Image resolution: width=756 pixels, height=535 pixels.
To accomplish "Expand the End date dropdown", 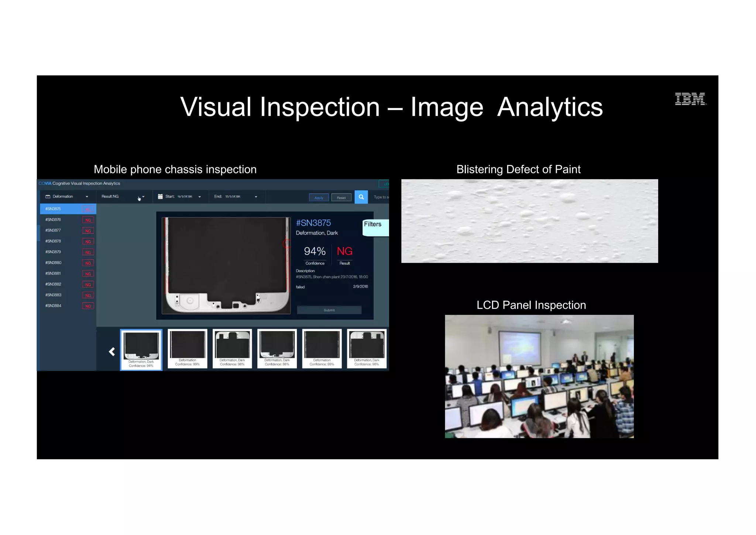I will pos(256,197).
